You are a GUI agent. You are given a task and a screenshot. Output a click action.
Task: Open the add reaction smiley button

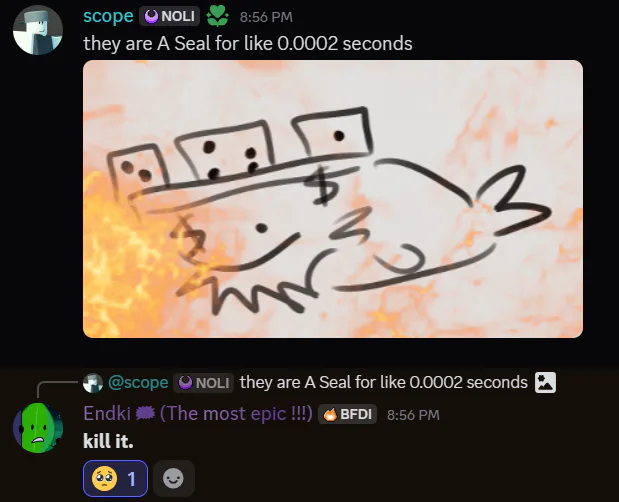pyautogui.click(x=173, y=478)
